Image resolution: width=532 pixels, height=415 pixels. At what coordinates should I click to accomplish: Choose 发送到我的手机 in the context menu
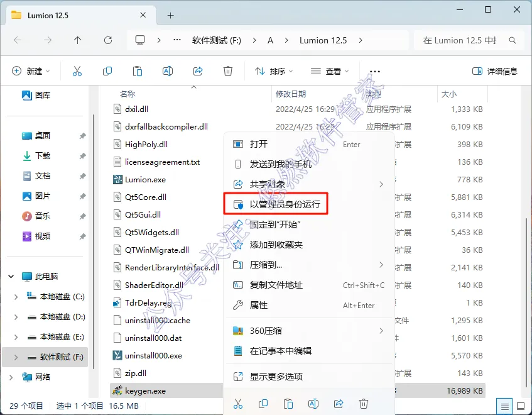point(309,164)
